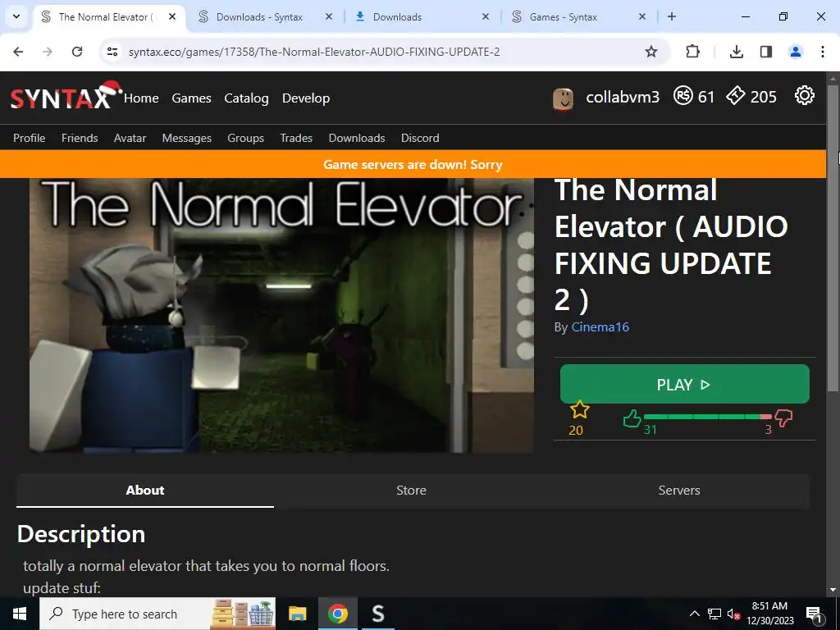840x630 pixels.
Task: Go to Home in Syntax navbar
Action: (x=141, y=98)
